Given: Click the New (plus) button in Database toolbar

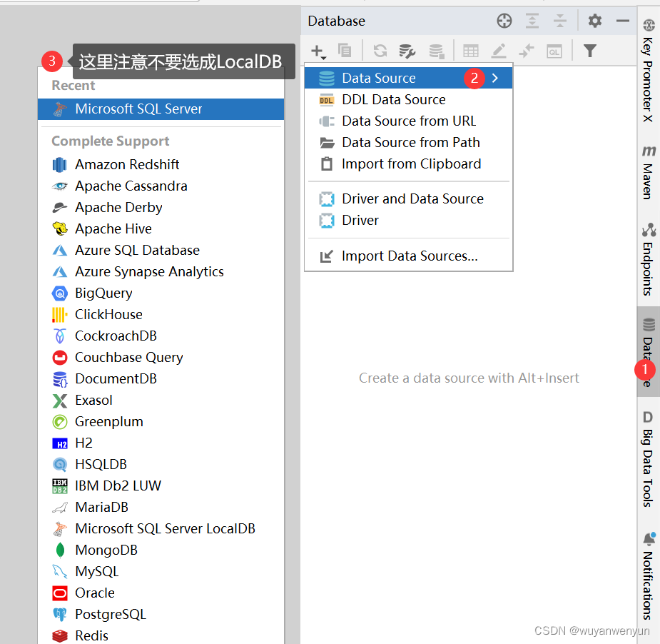Looking at the screenshot, I should (x=318, y=51).
